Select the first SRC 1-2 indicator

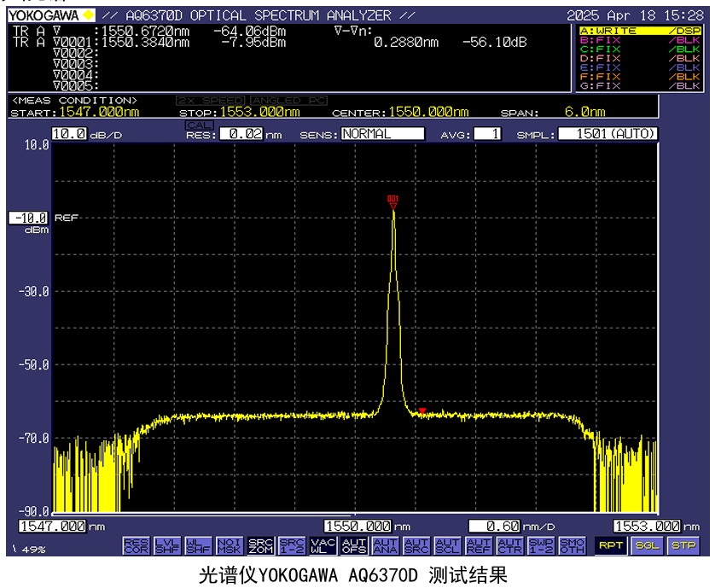point(292,545)
